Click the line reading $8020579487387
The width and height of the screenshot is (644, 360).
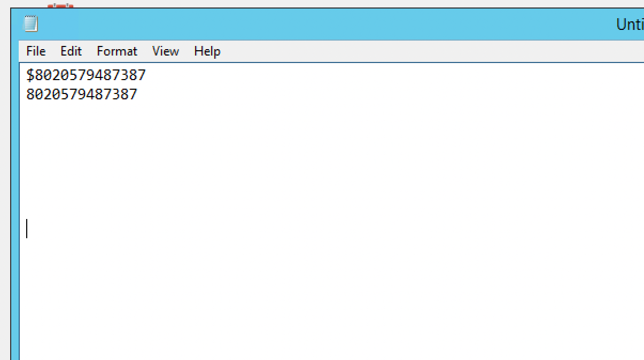pyautogui.click(x=86, y=75)
